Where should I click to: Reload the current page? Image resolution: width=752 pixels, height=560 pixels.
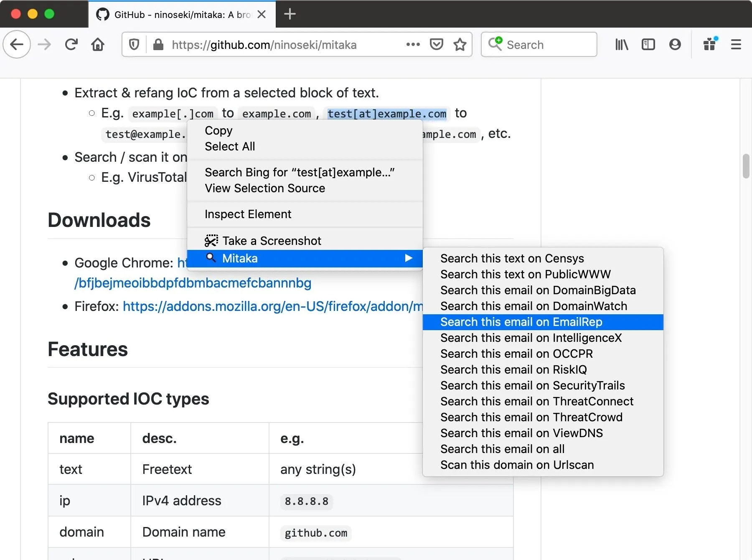pos(71,44)
